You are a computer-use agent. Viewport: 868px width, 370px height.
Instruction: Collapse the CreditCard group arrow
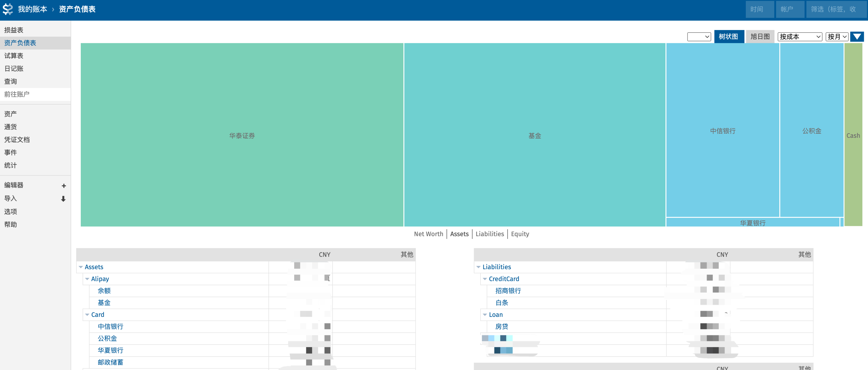pos(485,279)
